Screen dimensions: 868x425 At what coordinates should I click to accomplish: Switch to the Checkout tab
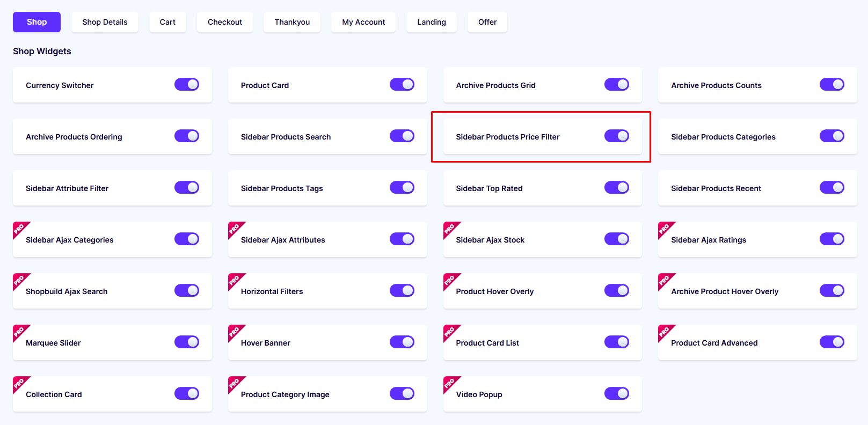pyautogui.click(x=225, y=22)
